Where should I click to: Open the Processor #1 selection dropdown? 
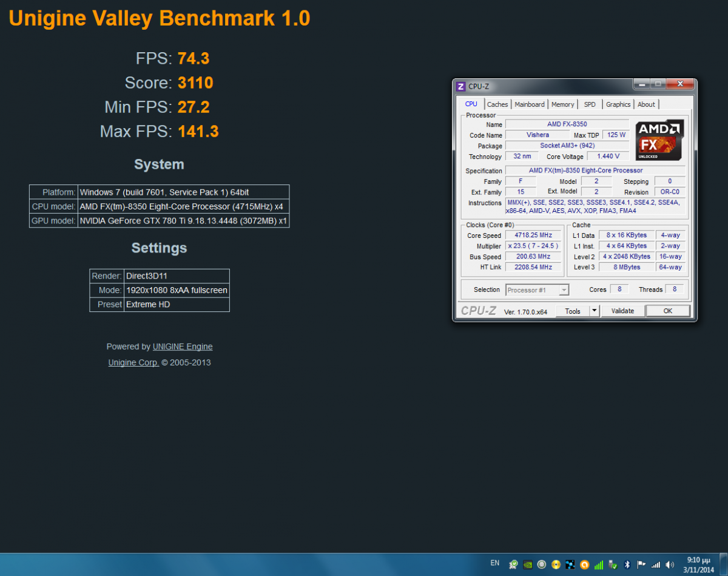click(538, 290)
